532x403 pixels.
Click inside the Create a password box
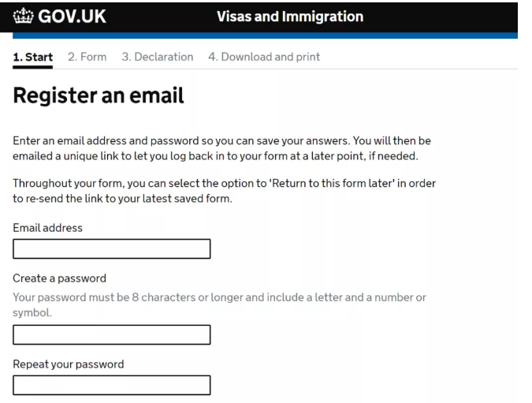(112, 334)
